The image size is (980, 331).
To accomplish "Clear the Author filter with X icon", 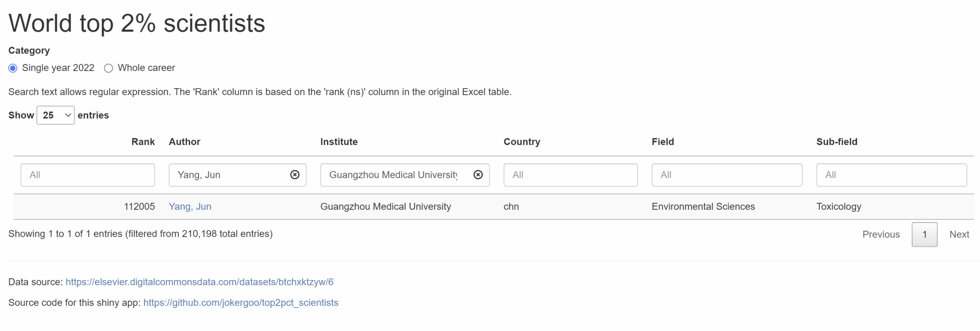I will coord(294,175).
